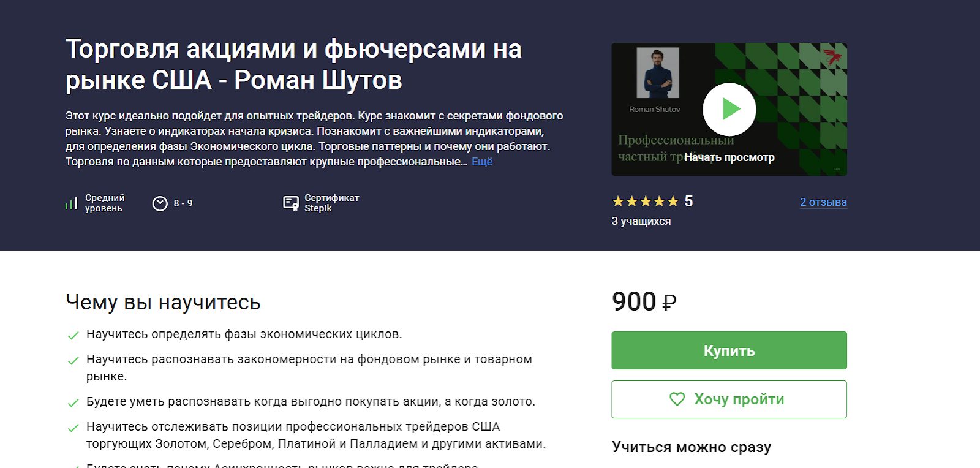Click the five-star rating stars
This screenshot has width=980, height=468.
646,202
